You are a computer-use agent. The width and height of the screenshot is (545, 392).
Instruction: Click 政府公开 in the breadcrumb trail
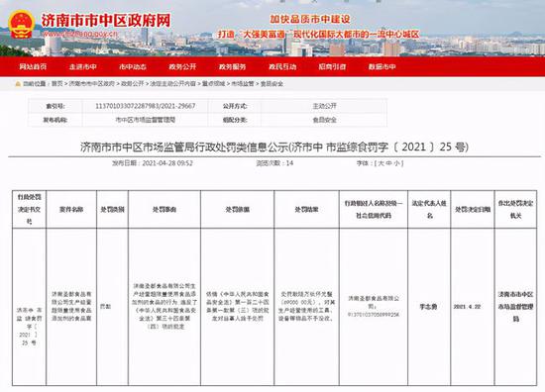click(132, 84)
